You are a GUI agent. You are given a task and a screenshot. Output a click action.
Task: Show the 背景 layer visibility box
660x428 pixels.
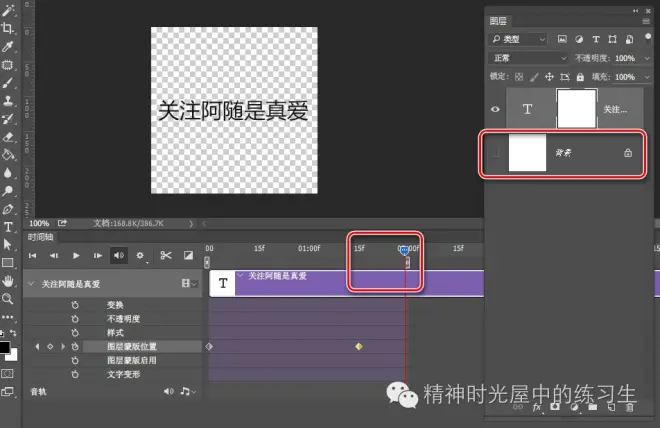496,153
